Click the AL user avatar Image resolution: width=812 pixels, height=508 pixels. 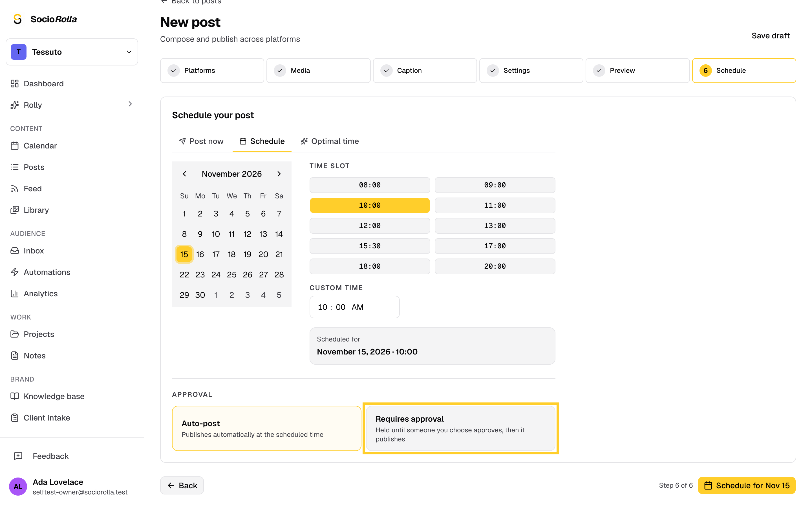[x=18, y=487]
